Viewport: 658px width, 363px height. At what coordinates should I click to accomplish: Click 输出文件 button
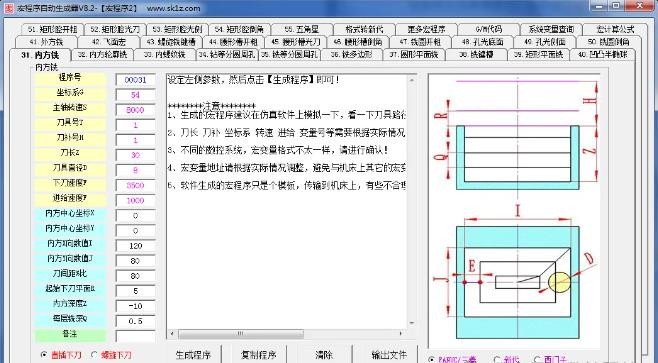pyautogui.click(x=389, y=355)
